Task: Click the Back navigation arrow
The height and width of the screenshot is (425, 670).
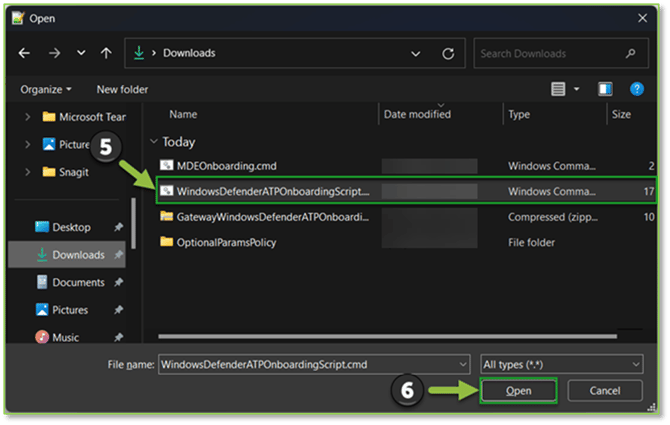Action: (x=24, y=54)
